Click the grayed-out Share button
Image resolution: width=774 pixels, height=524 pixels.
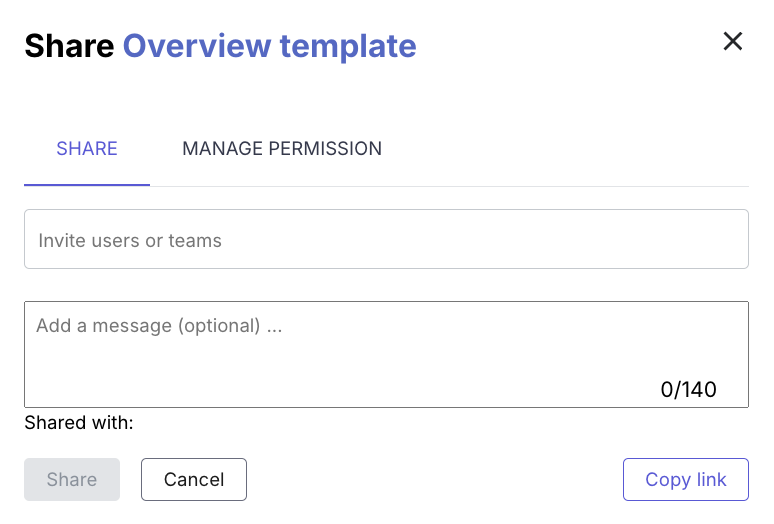coord(72,480)
